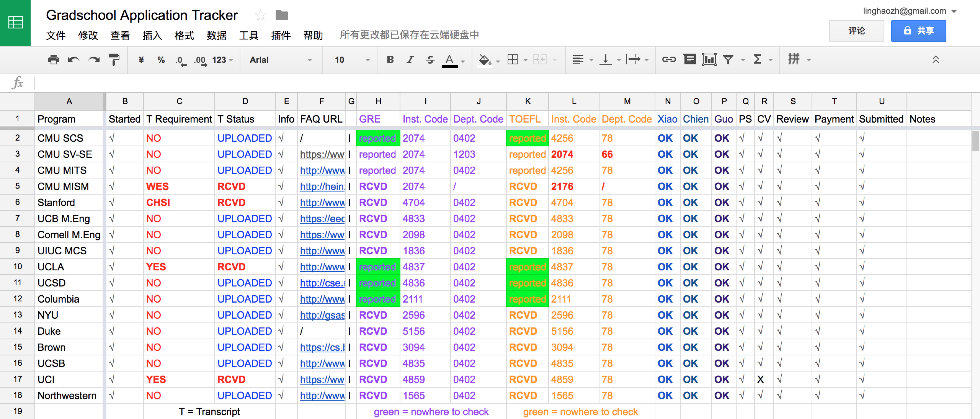This screenshot has width=980, height=419.
Task: Expand the 123 number format dropdown
Action: (222, 60)
